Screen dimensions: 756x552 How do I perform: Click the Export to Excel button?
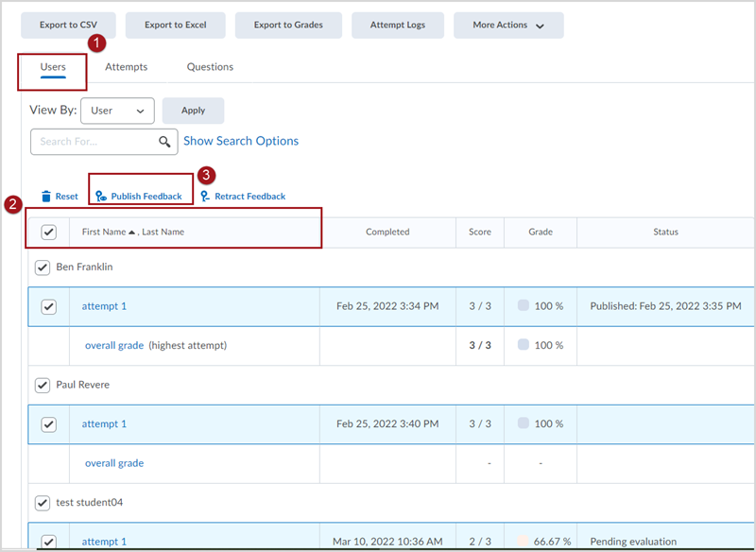point(176,26)
